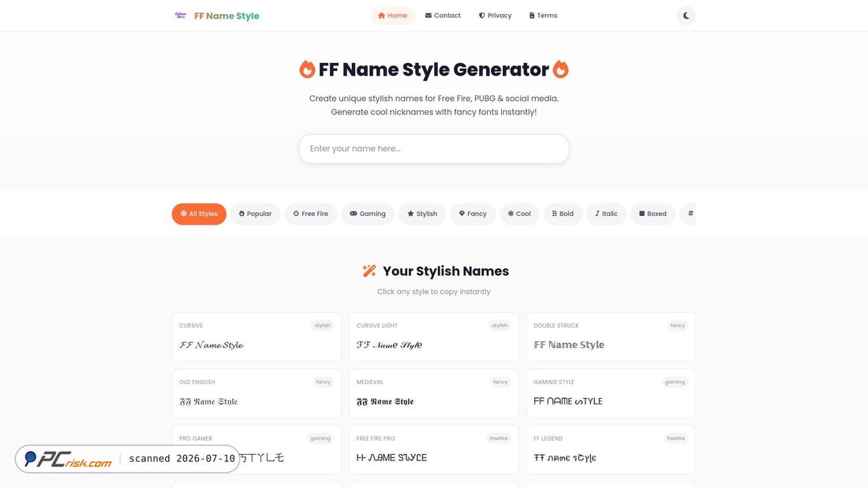The height and width of the screenshot is (488, 868).
Task: Copy the Old English style name
Action: [257, 393]
